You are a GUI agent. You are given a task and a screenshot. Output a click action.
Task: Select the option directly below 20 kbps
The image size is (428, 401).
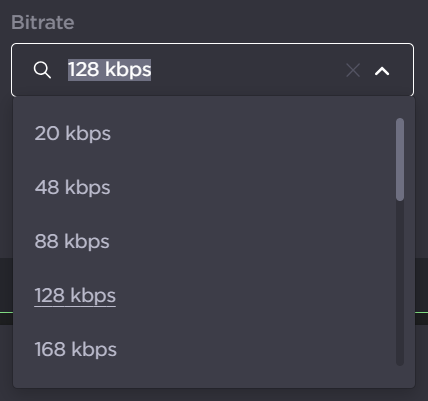214,187
